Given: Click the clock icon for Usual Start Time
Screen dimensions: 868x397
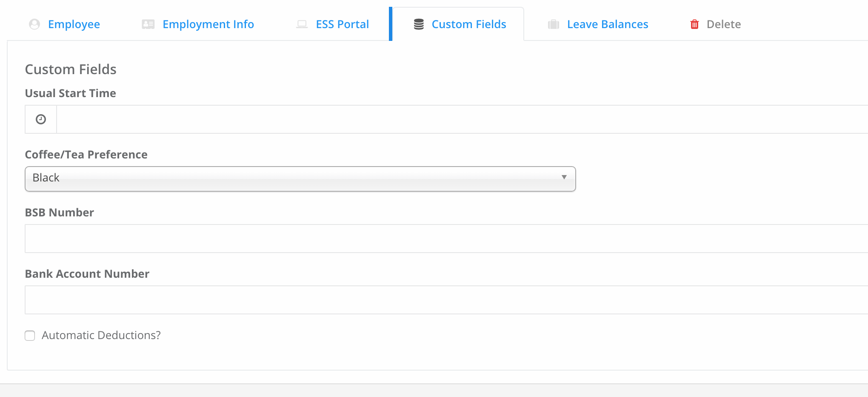Looking at the screenshot, I should [x=41, y=119].
